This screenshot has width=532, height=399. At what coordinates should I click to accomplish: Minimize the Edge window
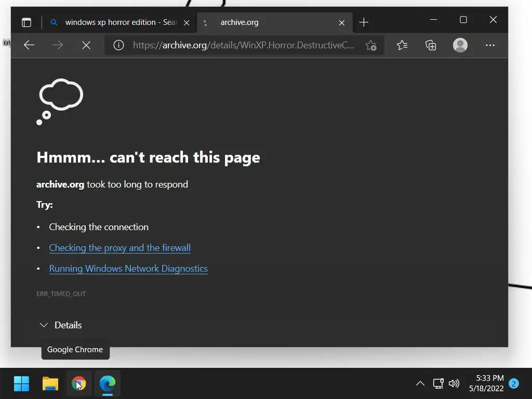click(x=433, y=20)
